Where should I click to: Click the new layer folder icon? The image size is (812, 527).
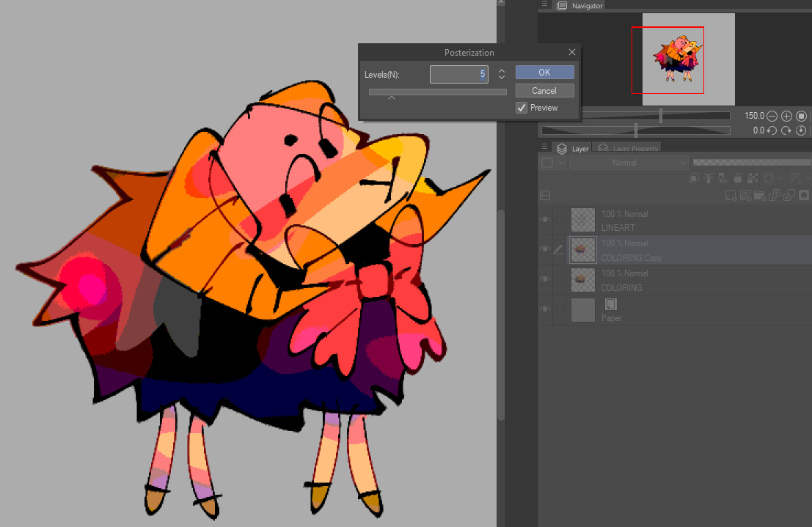[759, 195]
